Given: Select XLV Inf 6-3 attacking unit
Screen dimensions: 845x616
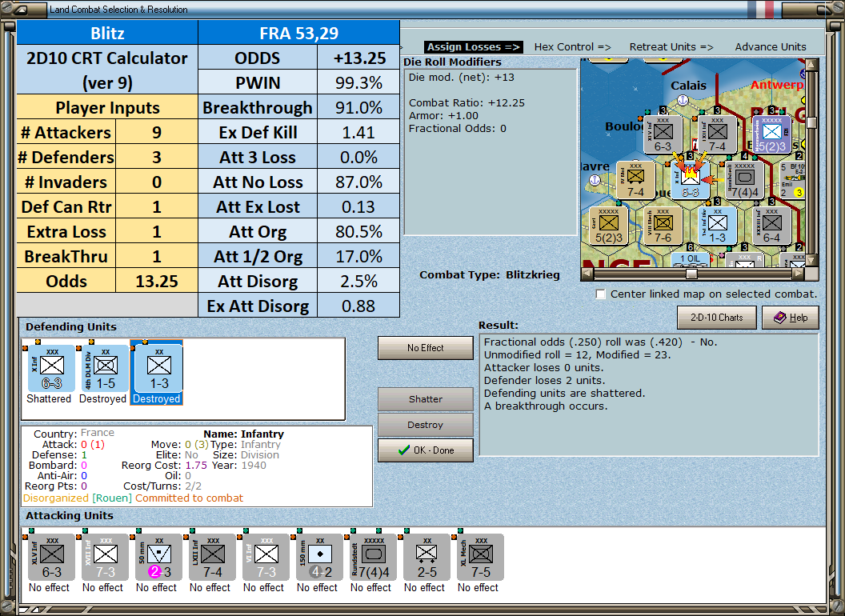Looking at the screenshot, I should pos(51,558).
